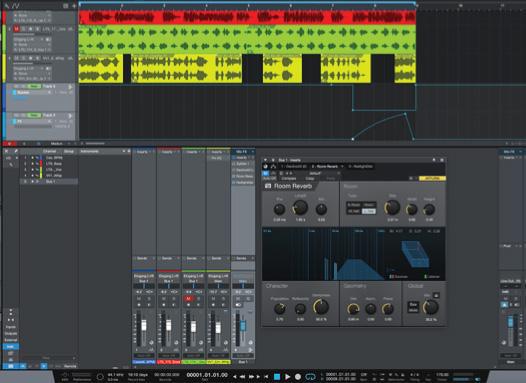
Task: Open the Inserts dropdown on first mixer channel
Action: [144, 152]
